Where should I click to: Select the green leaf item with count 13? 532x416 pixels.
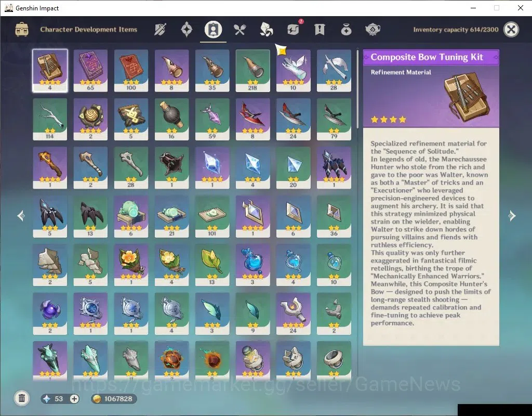[x=212, y=265]
